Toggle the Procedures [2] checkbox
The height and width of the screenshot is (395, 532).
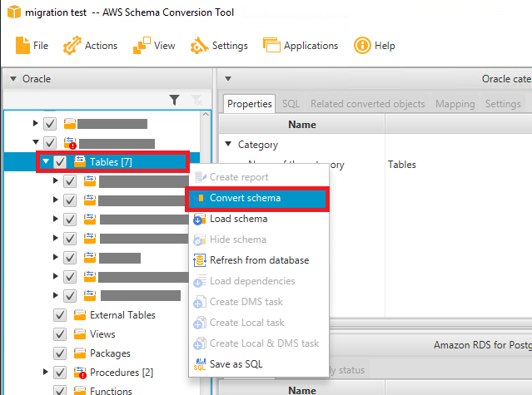coord(60,373)
